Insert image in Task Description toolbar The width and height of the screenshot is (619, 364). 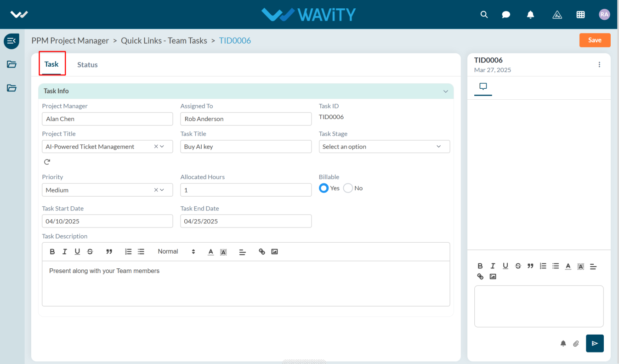point(274,252)
